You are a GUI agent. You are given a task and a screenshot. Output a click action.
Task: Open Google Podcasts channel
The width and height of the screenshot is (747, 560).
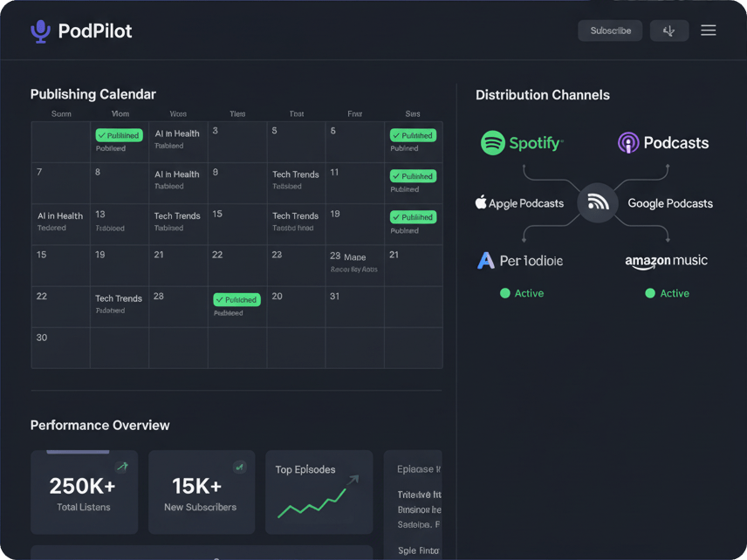coord(669,203)
